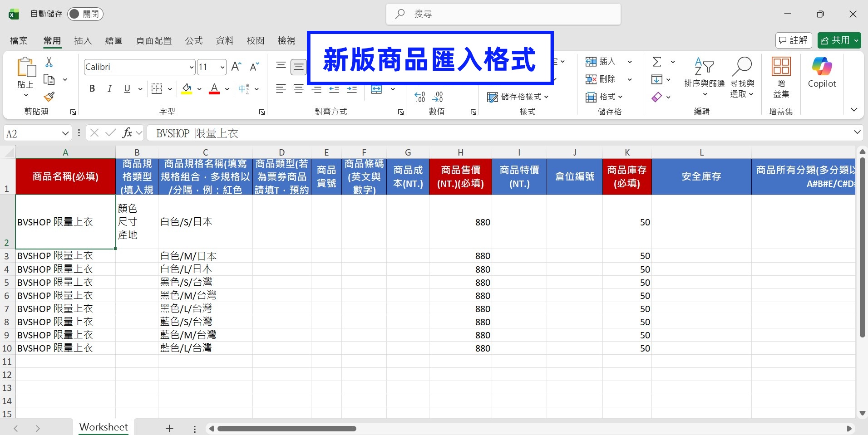This screenshot has height=435, width=868.
Task: Open the Calibri font name dropdown
Action: [191, 67]
